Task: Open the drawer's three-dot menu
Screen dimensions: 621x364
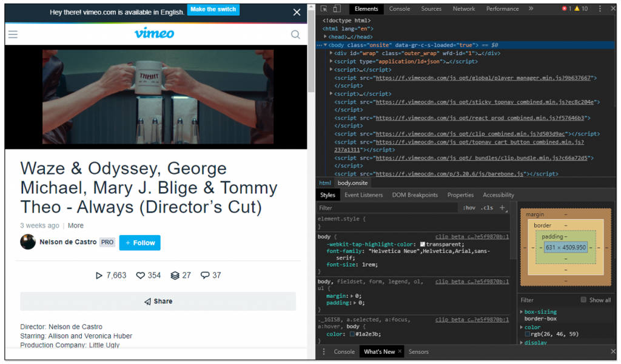Action: pos(324,352)
